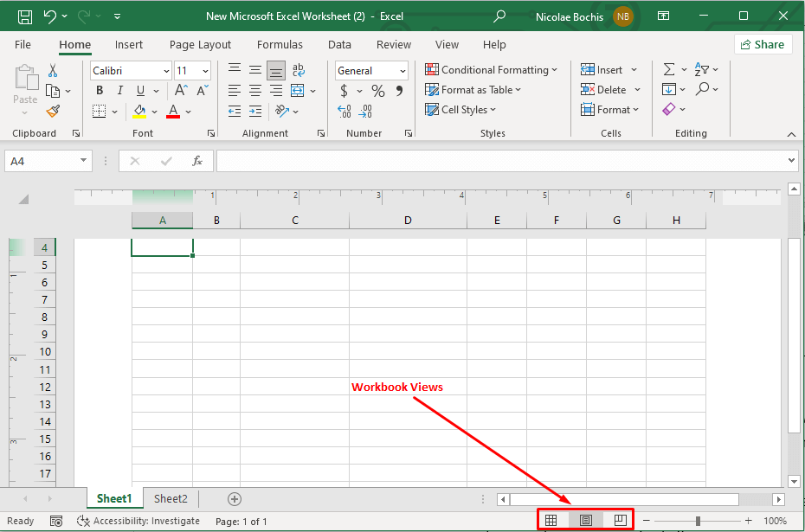Image resolution: width=805 pixels, height=532 pixels.
Task: Select the AutoSum icon
Action: coord(669,69)
